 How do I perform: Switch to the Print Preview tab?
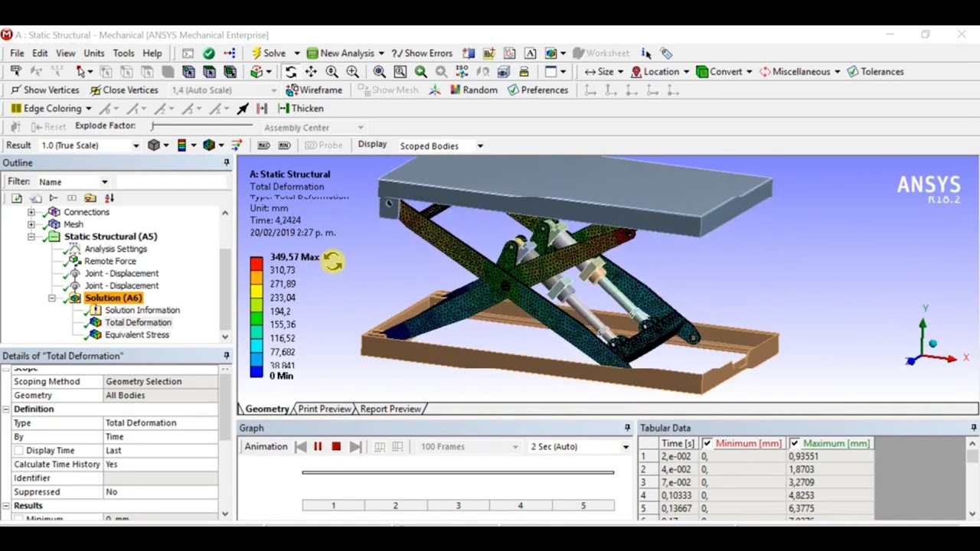[324, 409]
